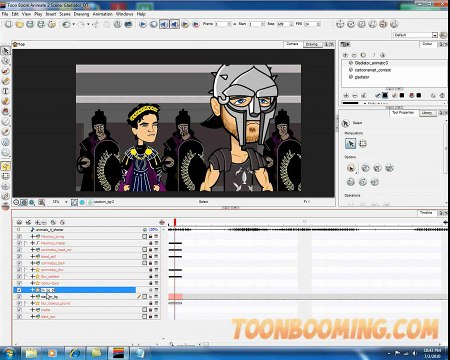
Task: Open the Windows menu
Action: pyautogui.click(x=125, y=14)
